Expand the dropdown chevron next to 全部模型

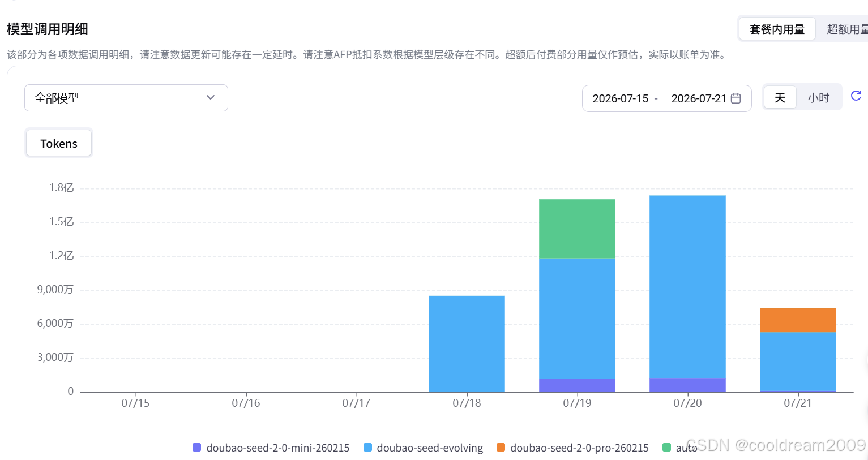(x=211, y=98)
